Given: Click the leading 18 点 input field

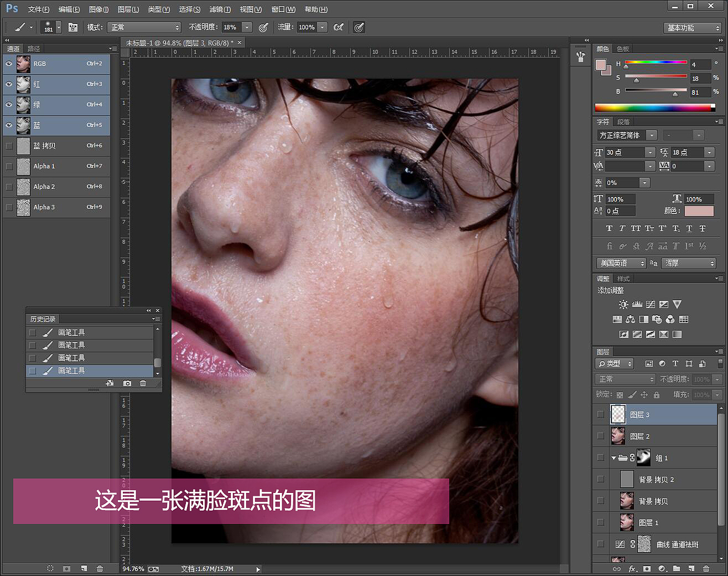Looking at the screenshot, I should point(687,152).
